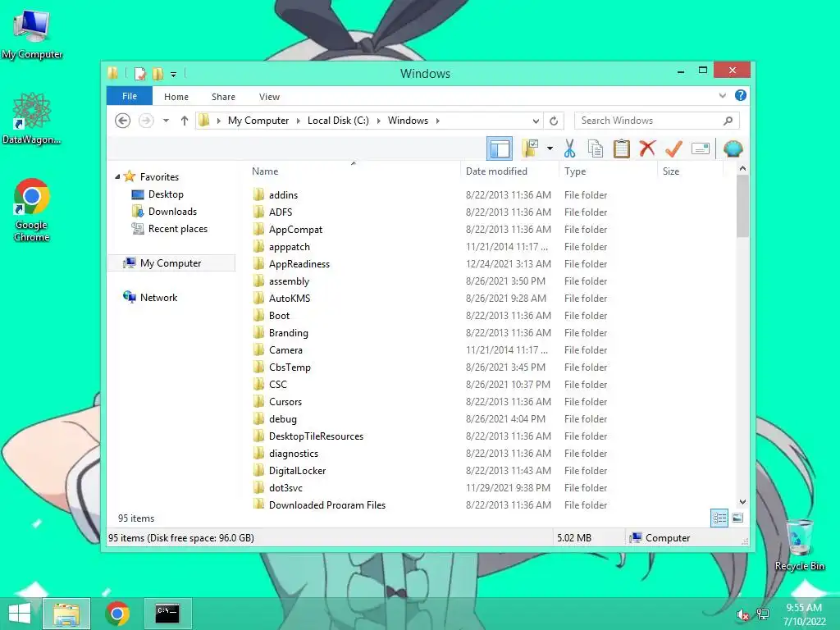The height and width of the screenshot is (630, 840).
Task: Refresh the current folder view
Action: pos(554,121)
